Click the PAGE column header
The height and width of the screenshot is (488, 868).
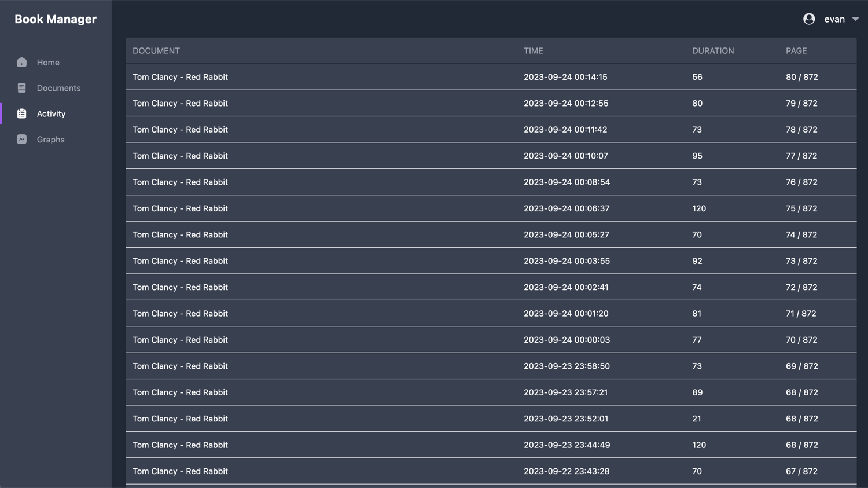tap(796, 51)
